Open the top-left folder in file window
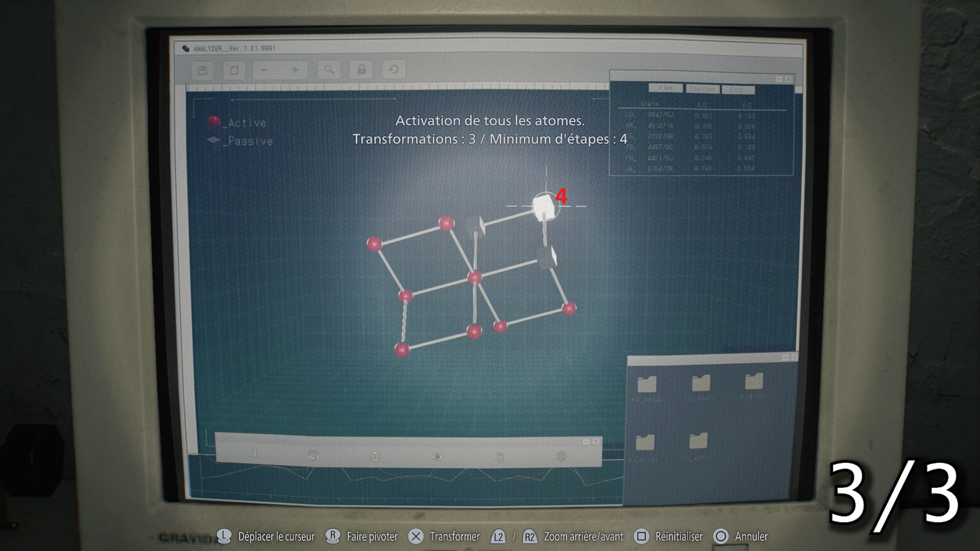The width and height of the screenshot is (980, 551). (x=647, y=384)
